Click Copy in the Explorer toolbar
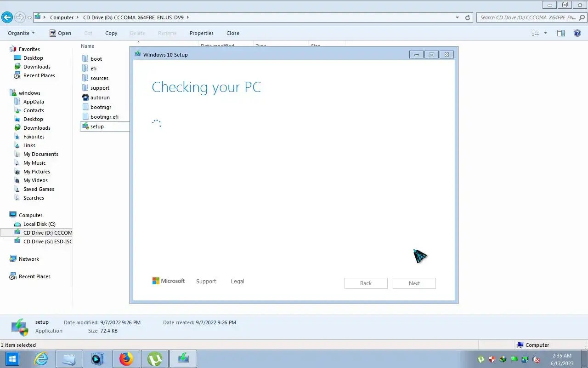 [x=111, y=33]
